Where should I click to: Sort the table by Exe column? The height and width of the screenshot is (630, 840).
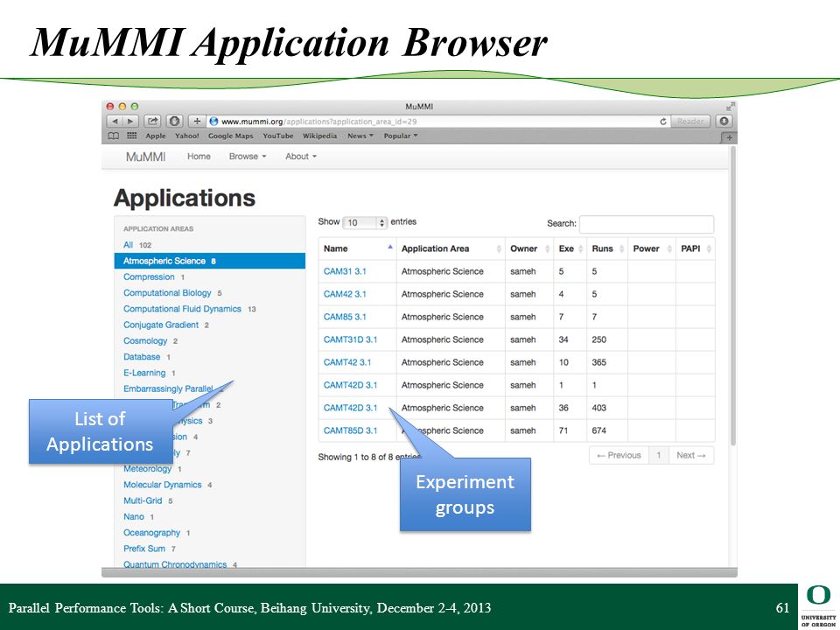click(570, 248)
